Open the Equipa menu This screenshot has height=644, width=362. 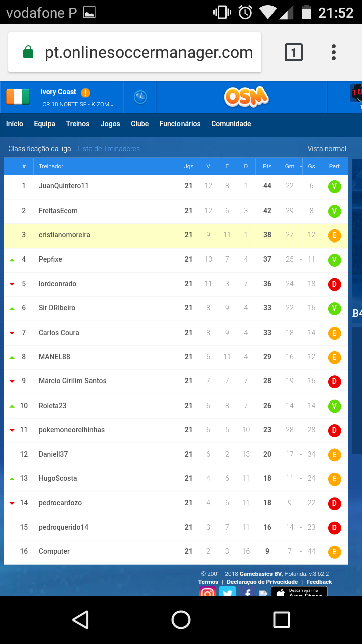[x=45, y=124]
